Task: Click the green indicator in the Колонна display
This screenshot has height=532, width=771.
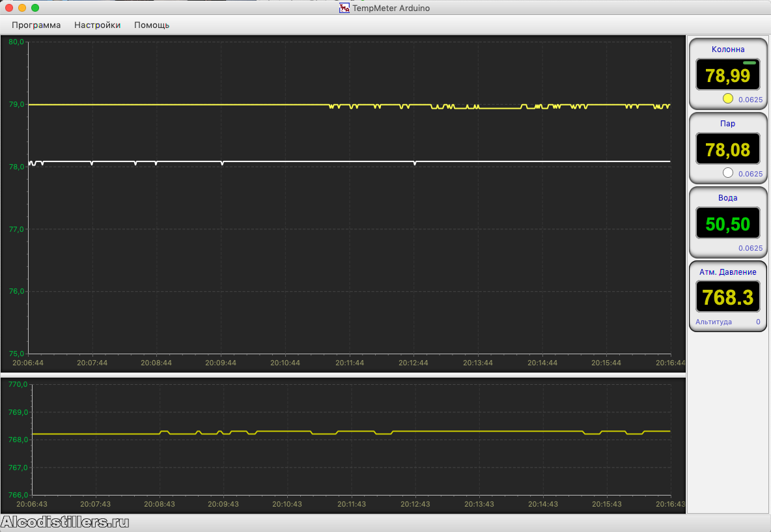Action: click(x=750, y=63)
